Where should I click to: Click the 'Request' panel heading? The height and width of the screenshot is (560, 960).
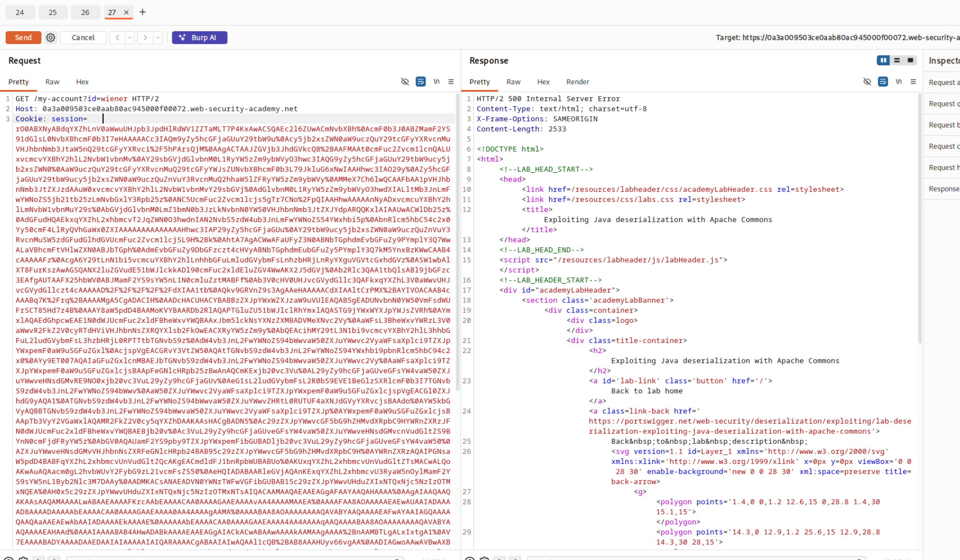(x=24, y=60)
